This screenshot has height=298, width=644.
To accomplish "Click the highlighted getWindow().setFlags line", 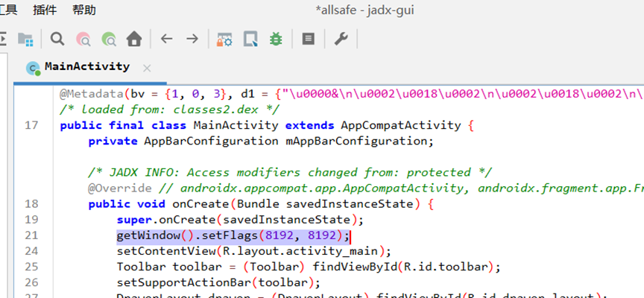I will tap(233, 235).
